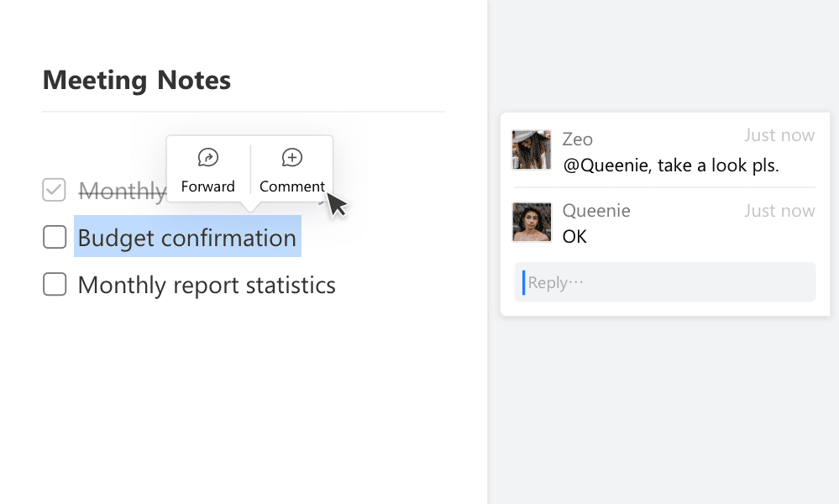Click the Meeting Notes title
Image resolution: width=839 pixels, height=504 pixels.
[x=136, y=81]
